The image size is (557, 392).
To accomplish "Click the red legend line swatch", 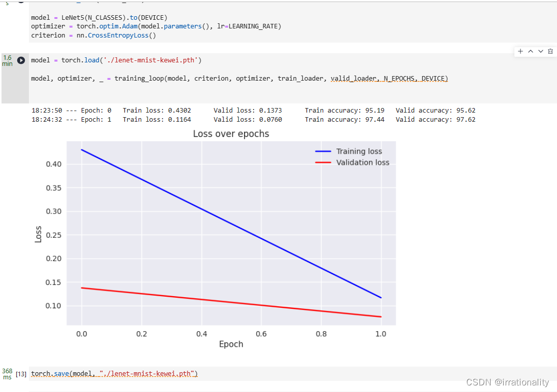I will 323,163.
